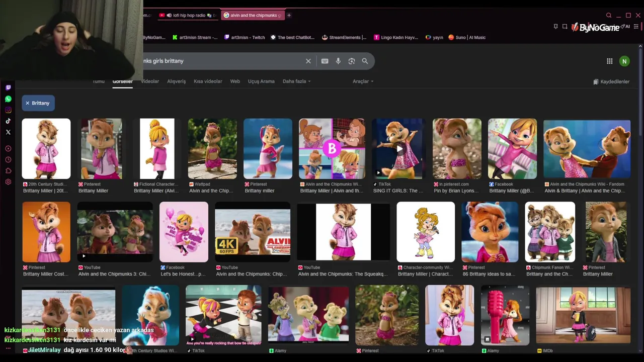Open the Alışveriş search tab
Viewport: 644px width, 362px height.
click(176, 81)
